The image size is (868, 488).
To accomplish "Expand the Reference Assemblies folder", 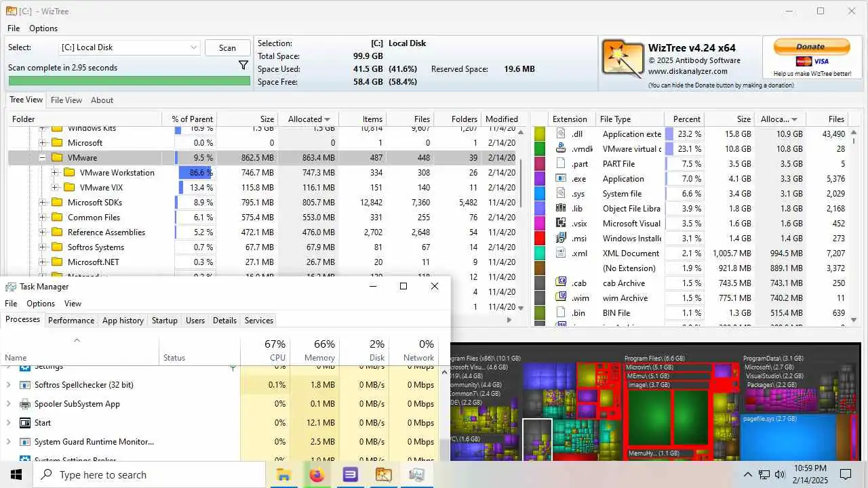I will tap(42, 232).
